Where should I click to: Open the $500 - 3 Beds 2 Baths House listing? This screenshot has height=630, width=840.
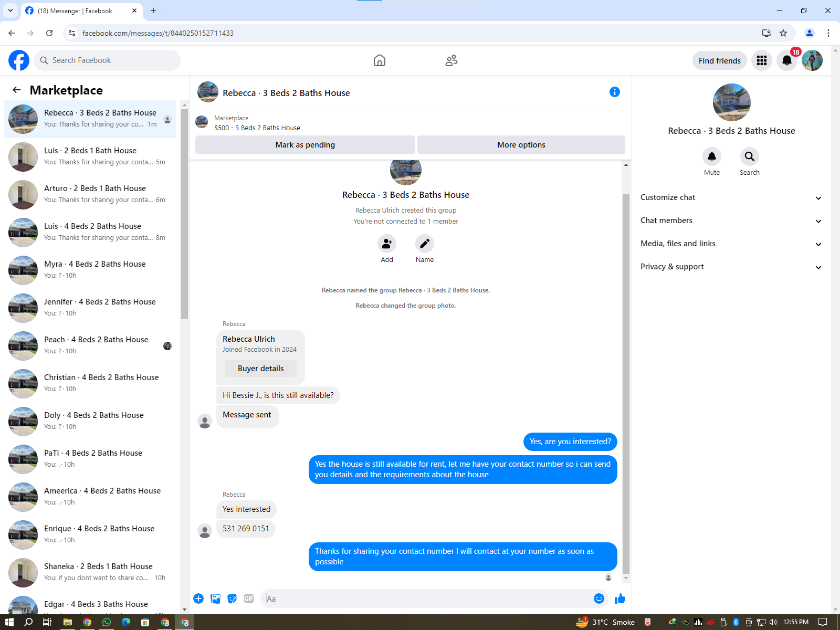[x=257, y=128]
